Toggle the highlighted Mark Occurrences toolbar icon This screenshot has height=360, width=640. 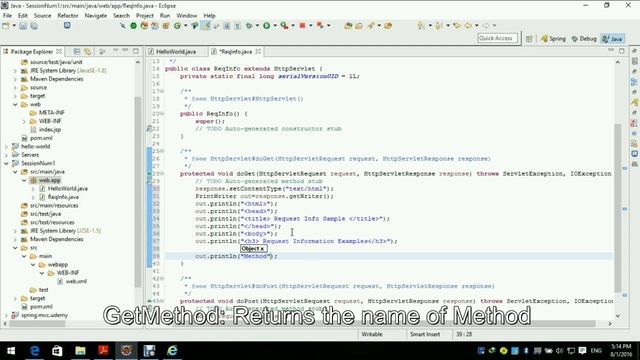(206, 26)
